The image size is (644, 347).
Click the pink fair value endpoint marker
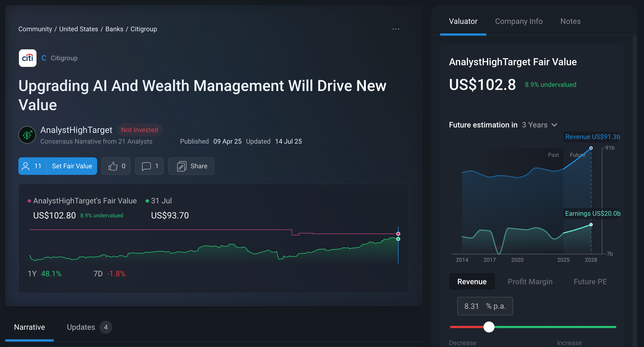[x=398, y=234]
